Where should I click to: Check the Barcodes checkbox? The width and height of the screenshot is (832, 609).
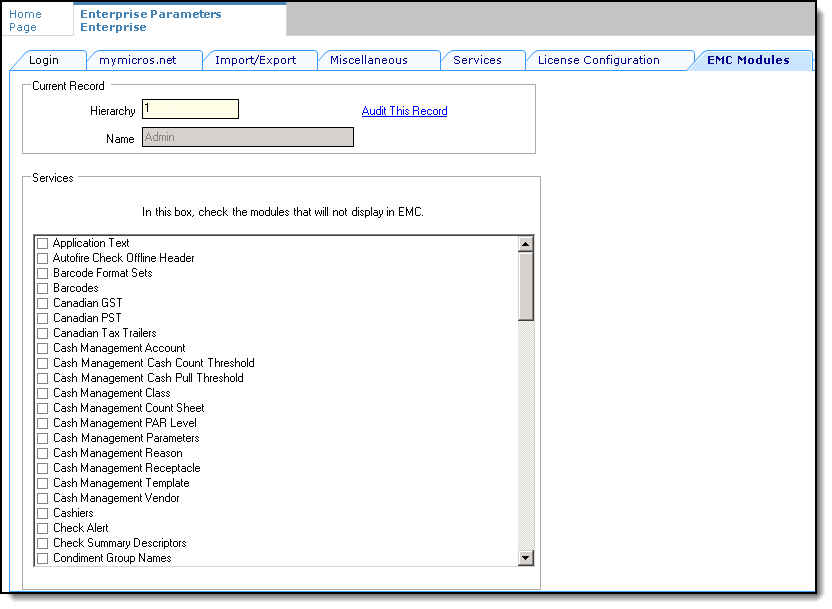(42, 288)
